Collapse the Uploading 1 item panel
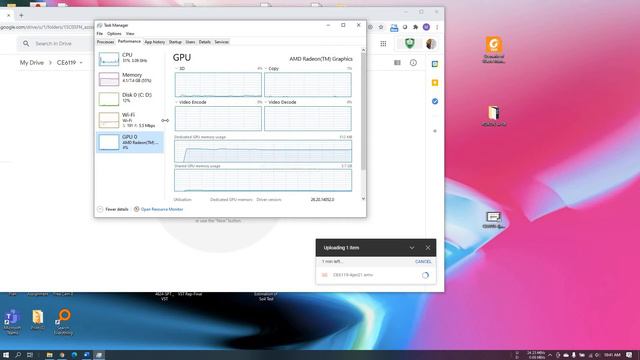 412,248
